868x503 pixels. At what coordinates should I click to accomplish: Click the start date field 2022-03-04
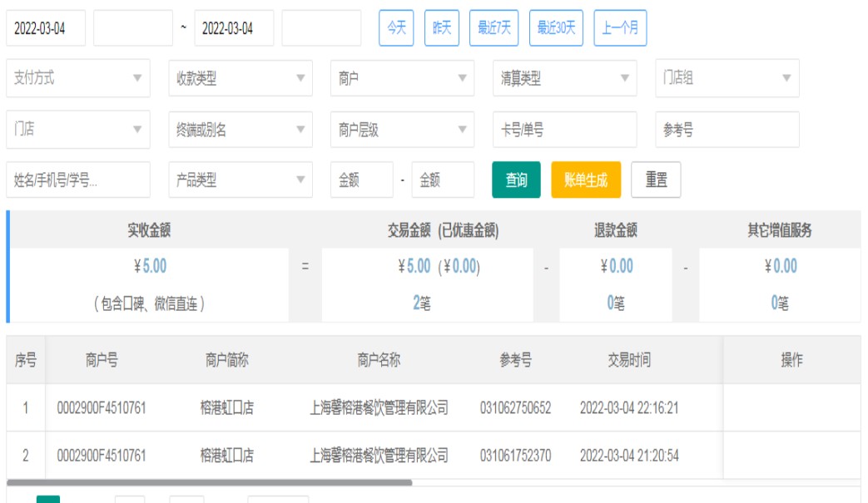47,28
